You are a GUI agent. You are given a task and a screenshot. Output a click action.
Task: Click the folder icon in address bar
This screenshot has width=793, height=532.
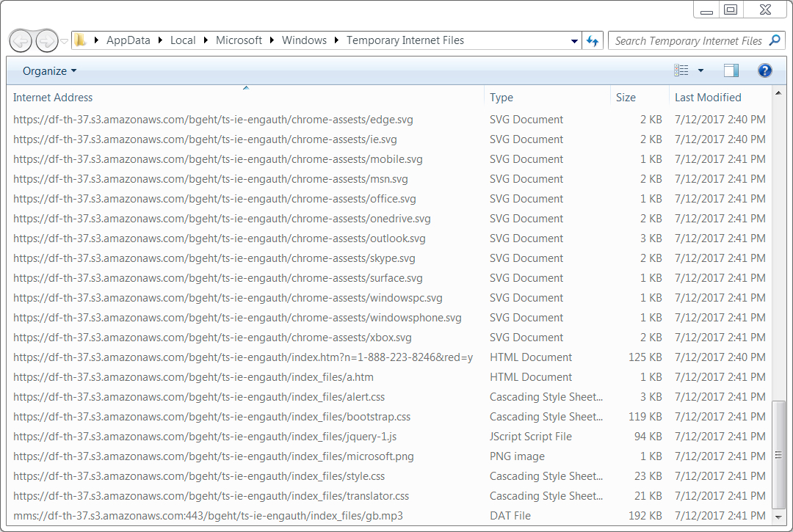(x=80, y=40)
